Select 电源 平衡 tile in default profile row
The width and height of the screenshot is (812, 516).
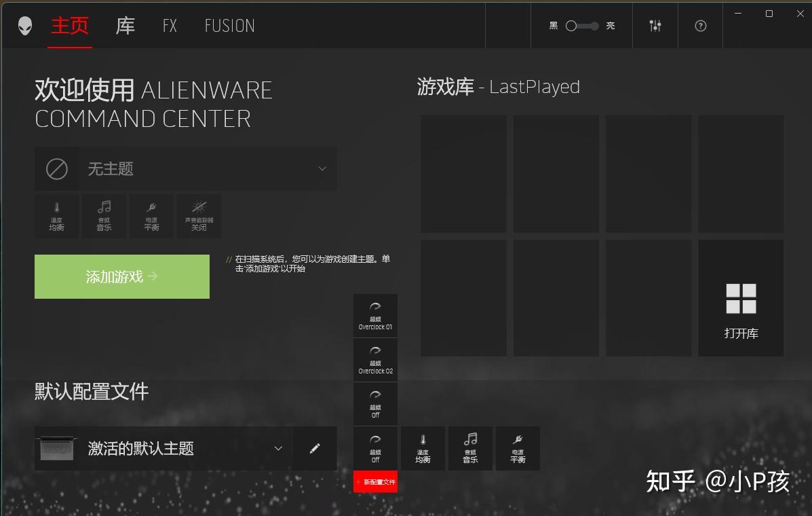click(518, 449)
